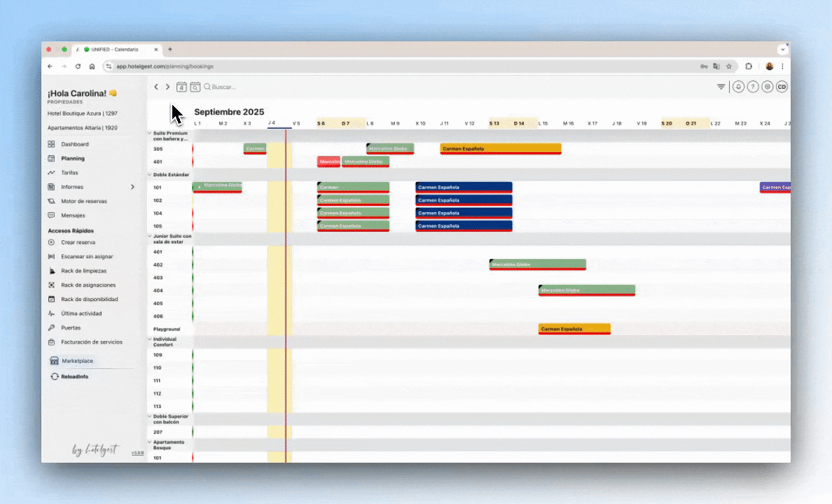Open Marcolino Globo booking in room 402
Image resolution: width=832 pixels, height=504 pixels.
[x=538, y=264]
